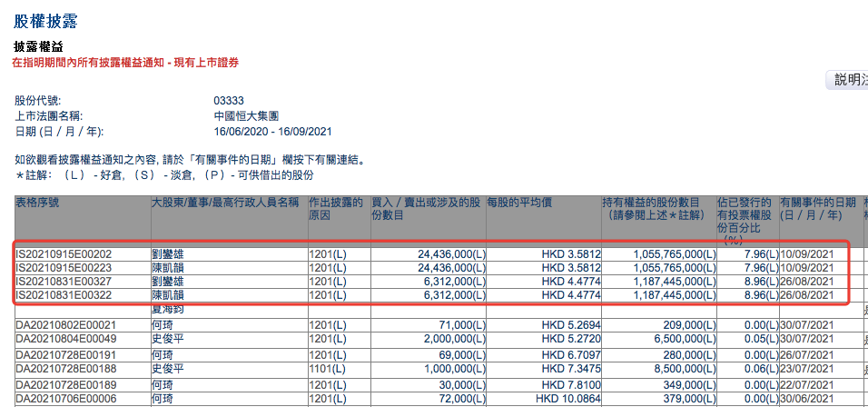Screen dimensions: 868x407
Task: Click date range 16/06/2020 - 16/09/2021
Action: point(273,132)
